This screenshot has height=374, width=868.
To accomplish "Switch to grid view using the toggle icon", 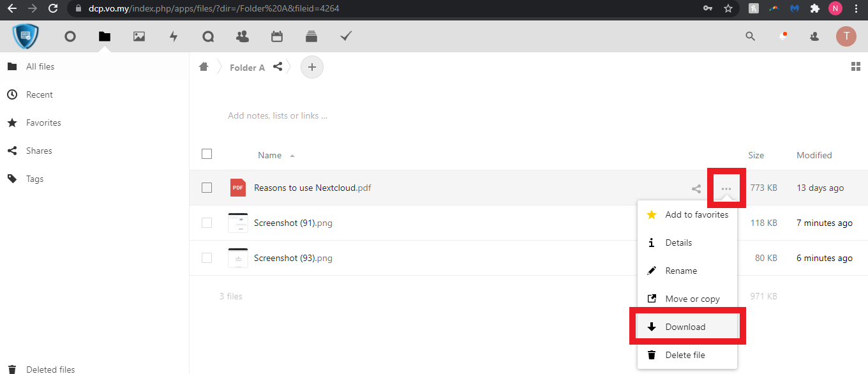I will click(x=856, y=67).
